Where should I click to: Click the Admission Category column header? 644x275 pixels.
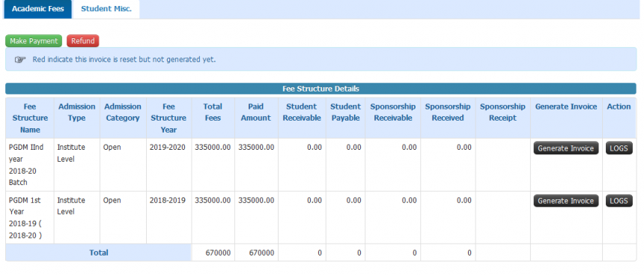point(123,118)
